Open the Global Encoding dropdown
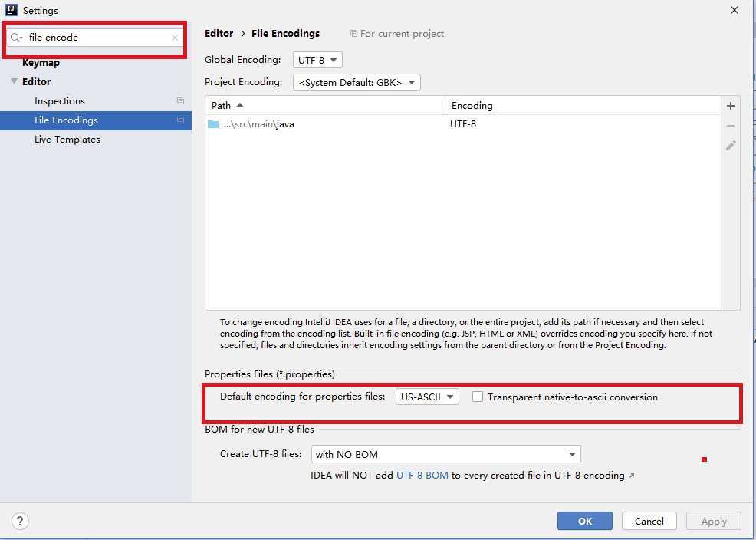The height and width of the screenshot is (540, 756). (x=317, y=61)
